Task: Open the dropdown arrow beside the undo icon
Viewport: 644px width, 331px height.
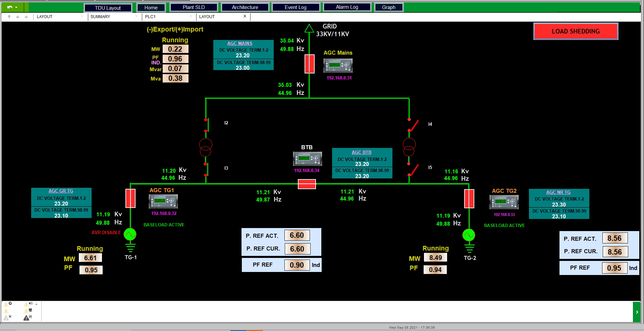Action: [x=16, y=7]
